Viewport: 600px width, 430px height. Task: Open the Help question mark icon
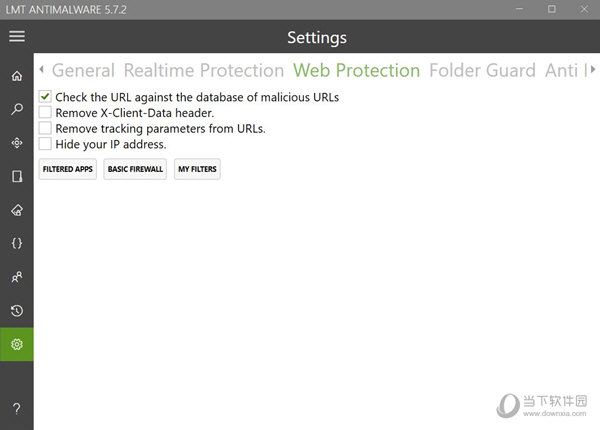(17, 409)
